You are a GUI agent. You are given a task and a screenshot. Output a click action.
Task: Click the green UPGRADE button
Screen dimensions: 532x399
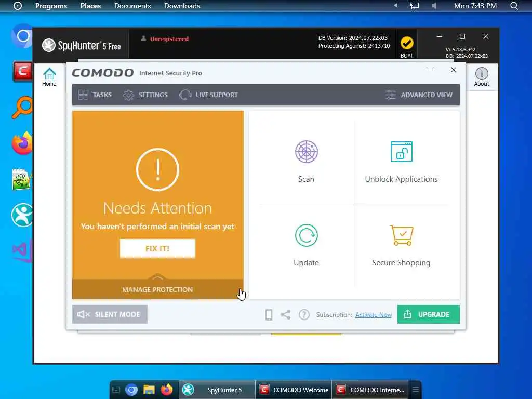(428, 314)
